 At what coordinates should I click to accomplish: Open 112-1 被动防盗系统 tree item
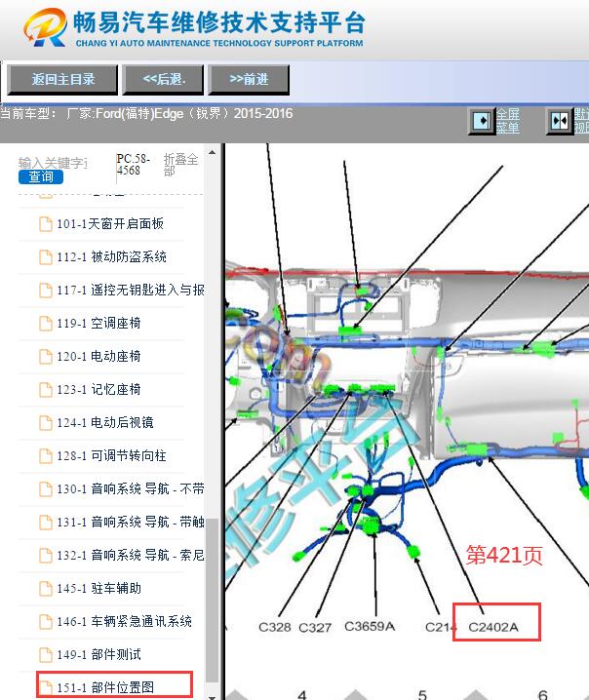pos(111,256)
